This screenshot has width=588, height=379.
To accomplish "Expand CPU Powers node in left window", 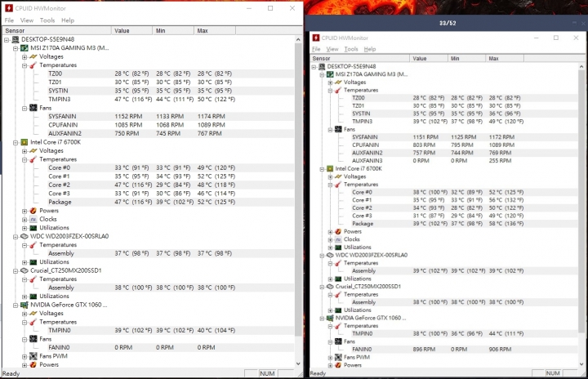I will (24, 211).
